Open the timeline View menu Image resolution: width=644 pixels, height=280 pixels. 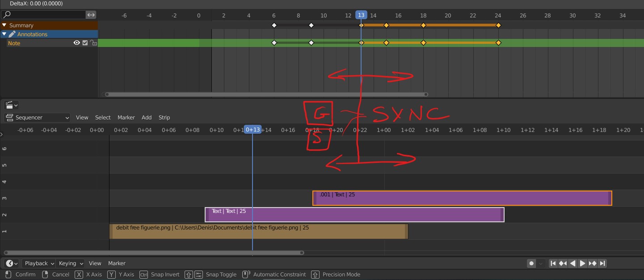coord(95,263)
